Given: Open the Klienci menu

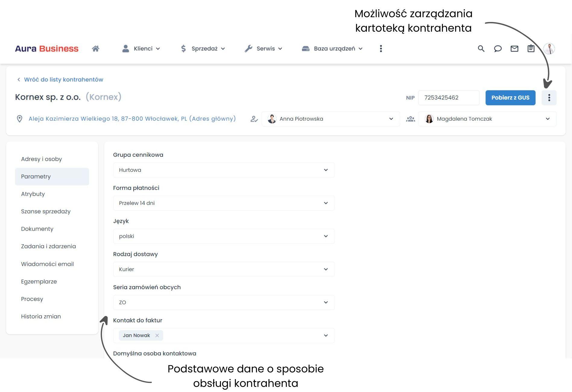Looking at the screenshot, I should click(141, 49).
